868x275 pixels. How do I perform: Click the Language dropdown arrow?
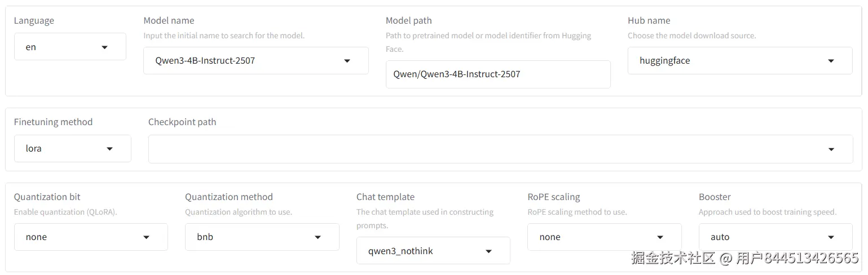[104, 47]
